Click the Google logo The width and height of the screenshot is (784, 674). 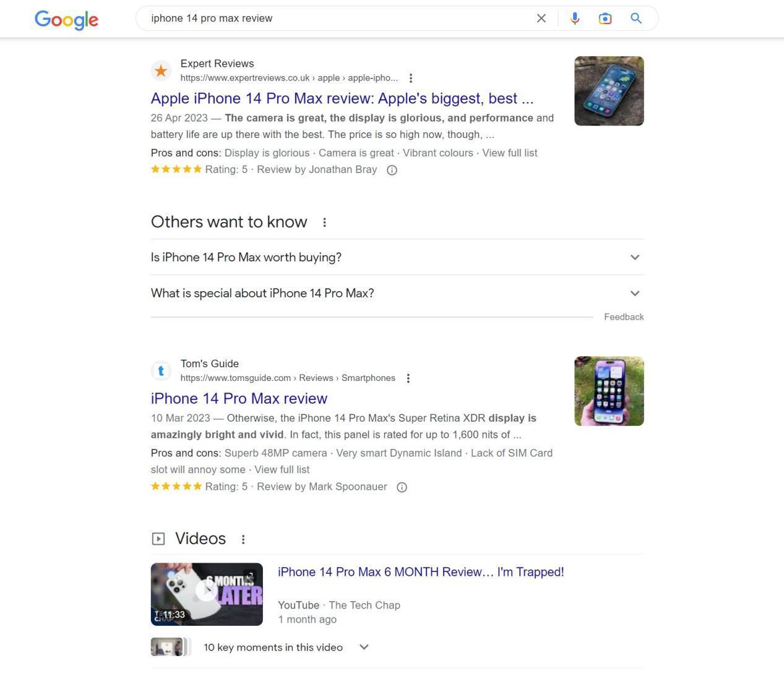pyautogui.click(x=66, y=19)
